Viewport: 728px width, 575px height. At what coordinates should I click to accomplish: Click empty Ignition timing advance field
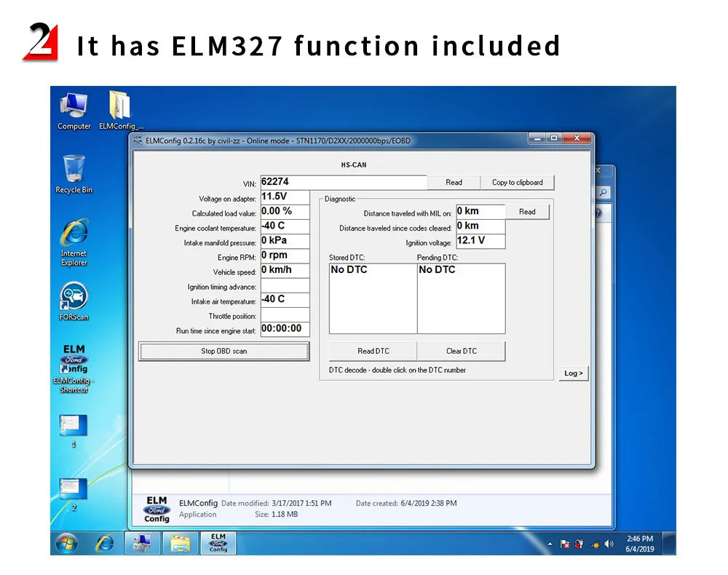(x=285, y=285)
